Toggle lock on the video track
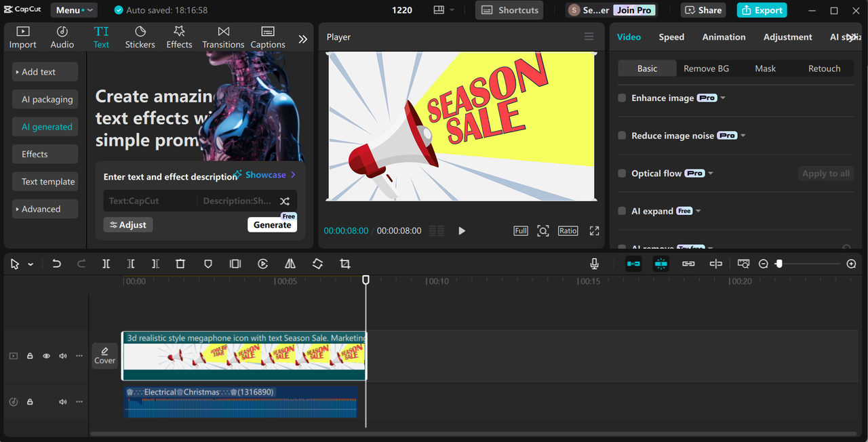This screenshot has width=868, height=442. click(x=30, y=356)
